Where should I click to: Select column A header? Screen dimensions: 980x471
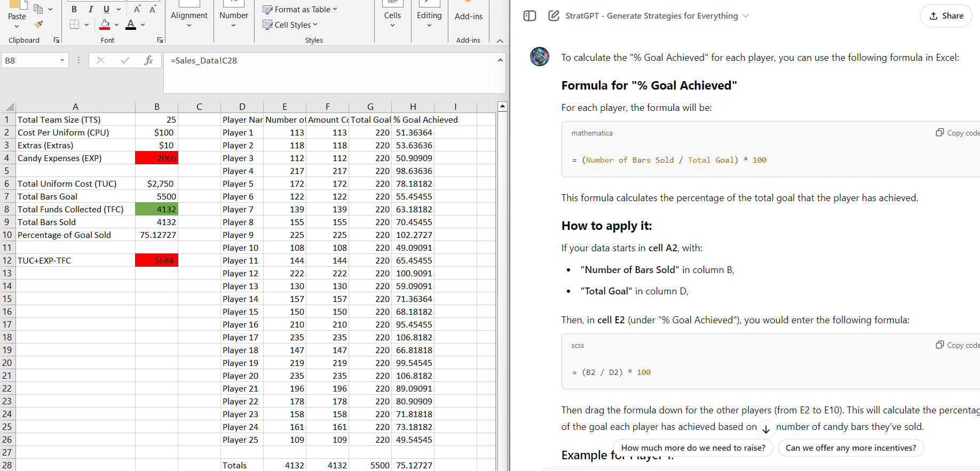[x=75, y=106]
